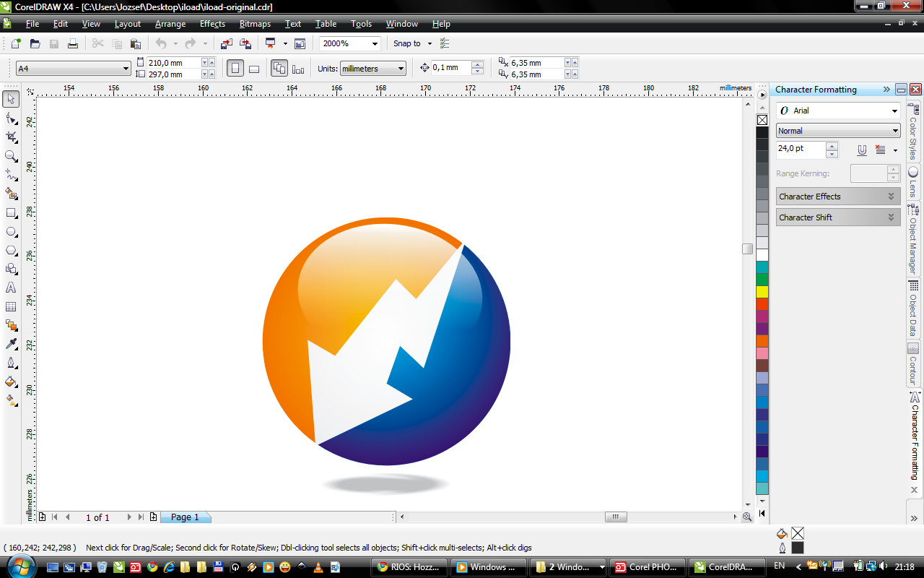Click the Export icon
Viewport: 924px width, 578px height.
(245, 43)
